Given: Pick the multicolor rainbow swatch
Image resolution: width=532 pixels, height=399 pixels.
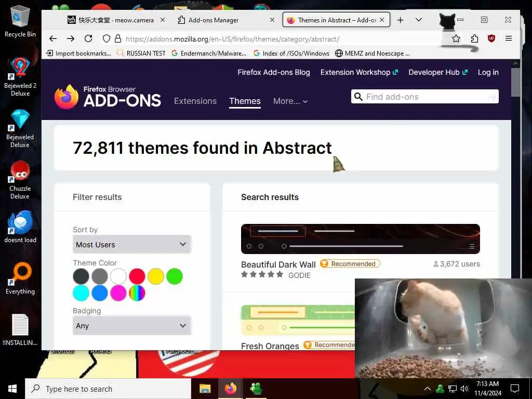Looking at the screenshot, I should point(137,293).
